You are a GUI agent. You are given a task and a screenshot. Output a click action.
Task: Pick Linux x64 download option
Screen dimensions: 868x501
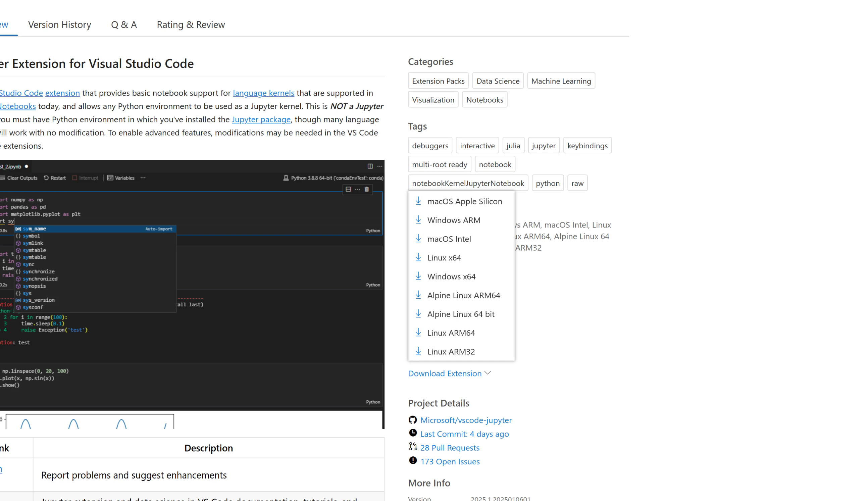461,258
